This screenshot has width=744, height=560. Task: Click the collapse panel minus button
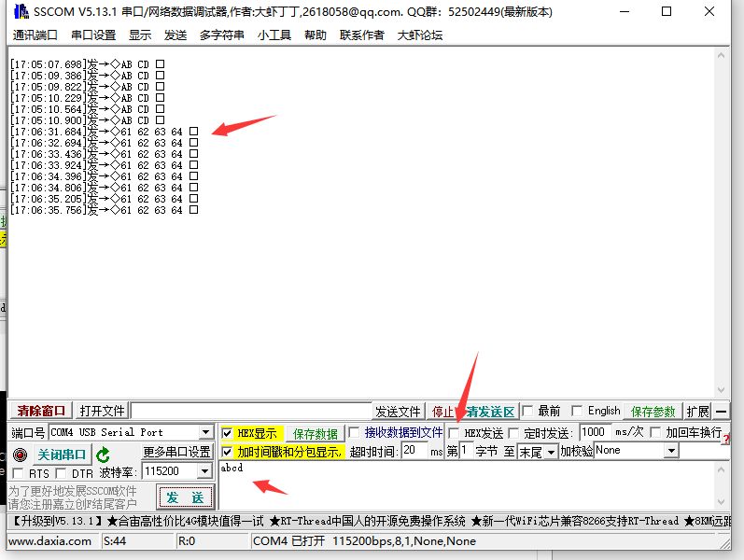722,412
